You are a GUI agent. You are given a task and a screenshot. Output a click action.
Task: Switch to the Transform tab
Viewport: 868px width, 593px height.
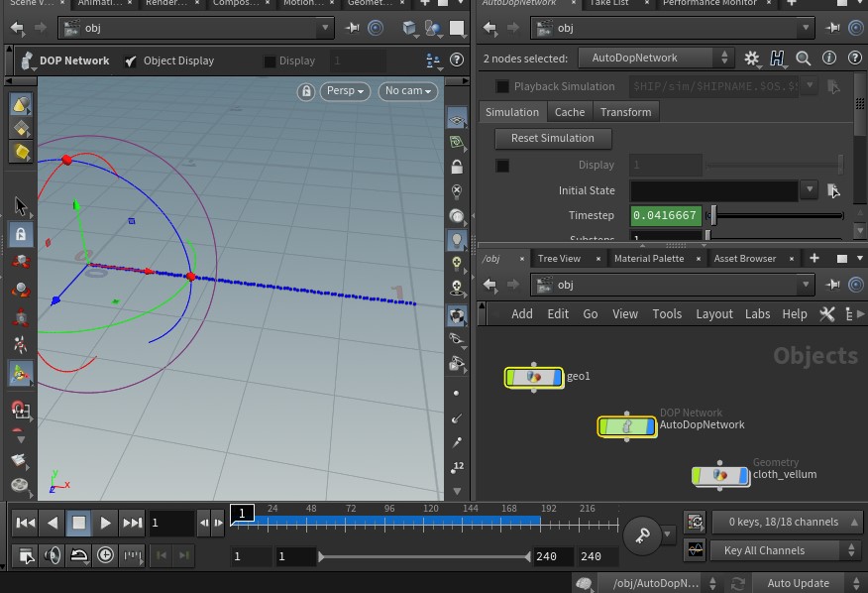(x=625, y=112)
